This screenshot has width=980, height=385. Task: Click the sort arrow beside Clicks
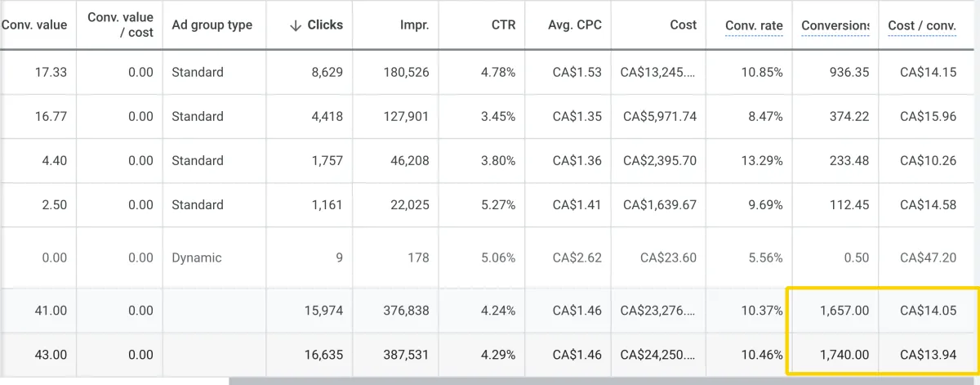[x=296, y=25]
